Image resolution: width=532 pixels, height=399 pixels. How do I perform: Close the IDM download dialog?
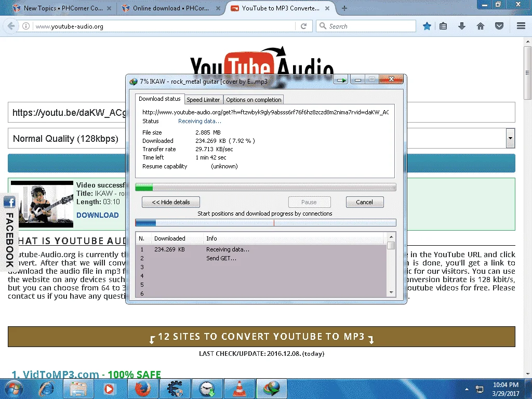pos(391,79)
